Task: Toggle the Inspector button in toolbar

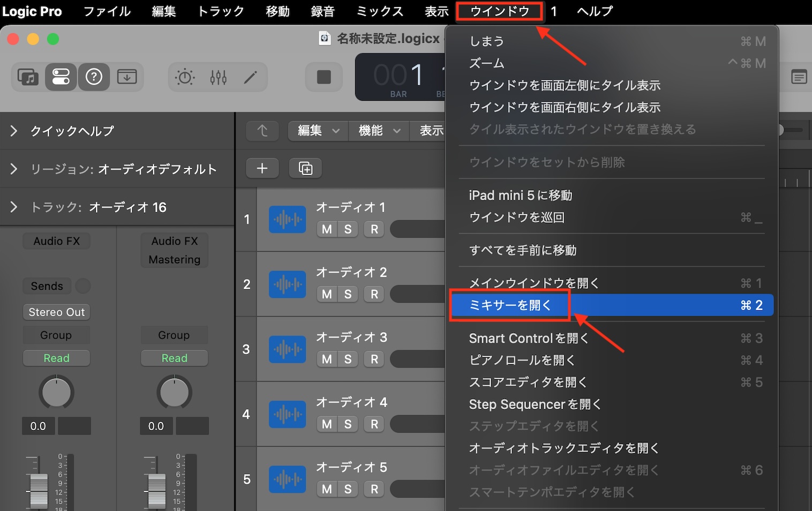Action: pos(61,77)
